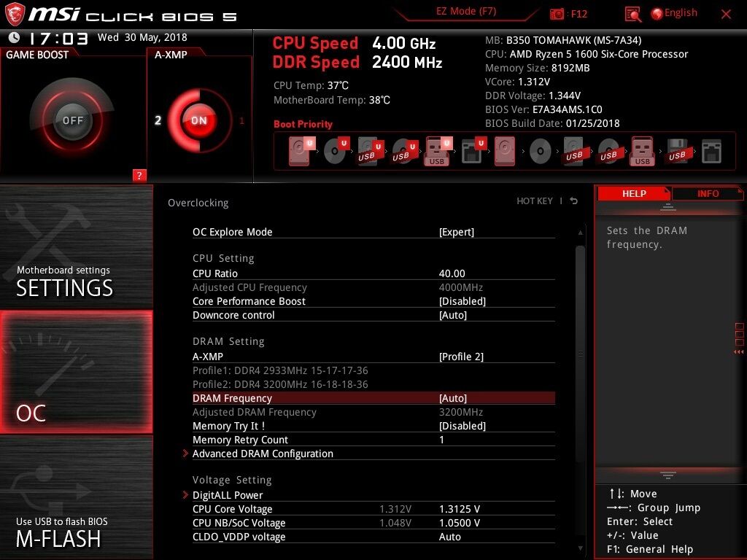Click the clock icon beside the time

pyautogui.click(x=15, y=37)
